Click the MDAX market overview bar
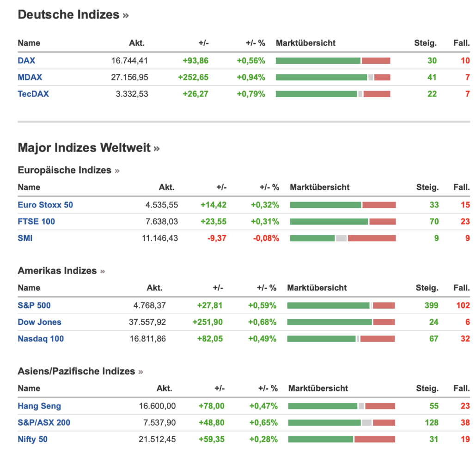Image resolution: width=476 pixels, height=457 pixels. coord(333,77)
